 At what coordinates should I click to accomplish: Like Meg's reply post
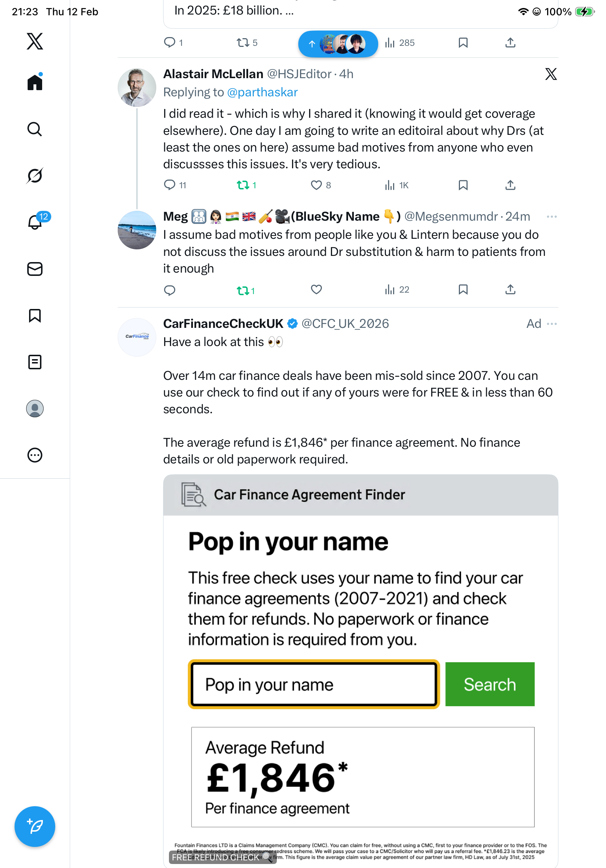pyautogui.click(x=316, y=290)
